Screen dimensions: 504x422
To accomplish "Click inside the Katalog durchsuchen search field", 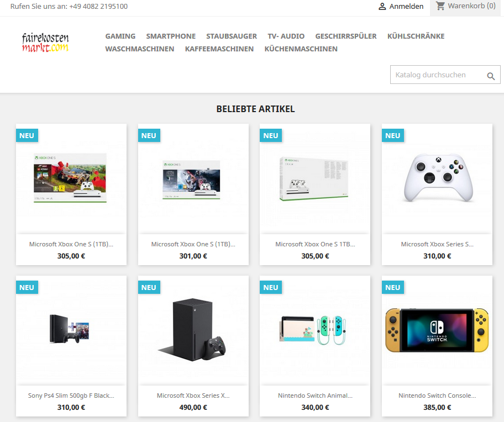I will (x=438, y=75).
